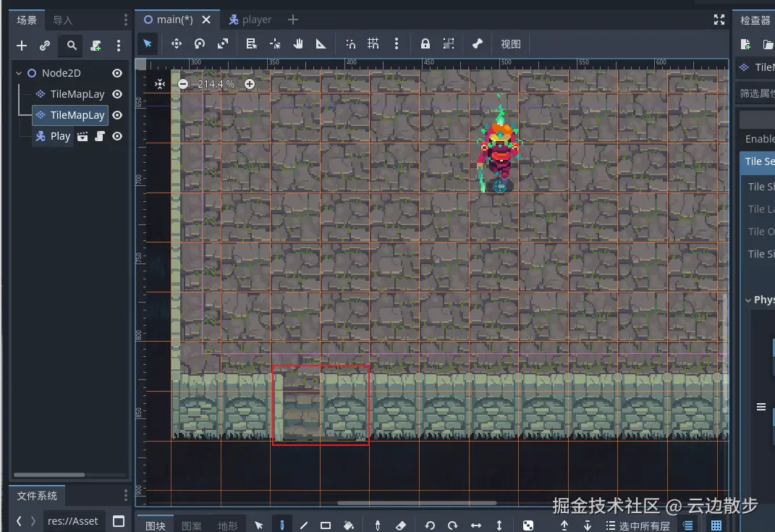Activate the Scale Mode tool
775x532 pixels.
pyautogui.click(x=223, y=44)
